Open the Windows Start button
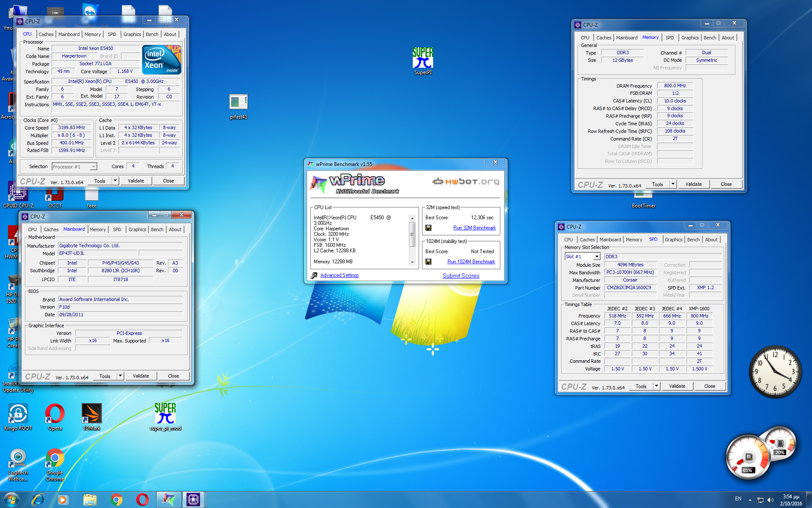This screenshot has width=812, height=508. click(11, 500)
